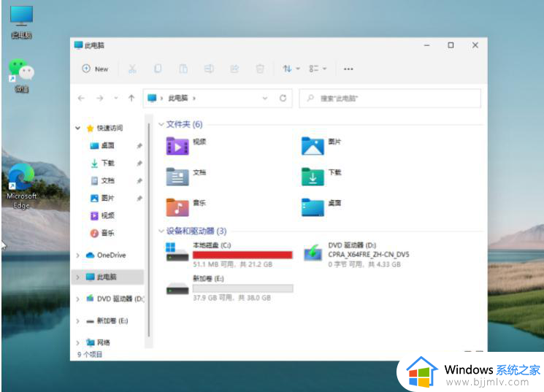Open the 下载 folder icon
The width and height of the screenshot is (544, 392).
pyautogui.click(x=313, y=177)
